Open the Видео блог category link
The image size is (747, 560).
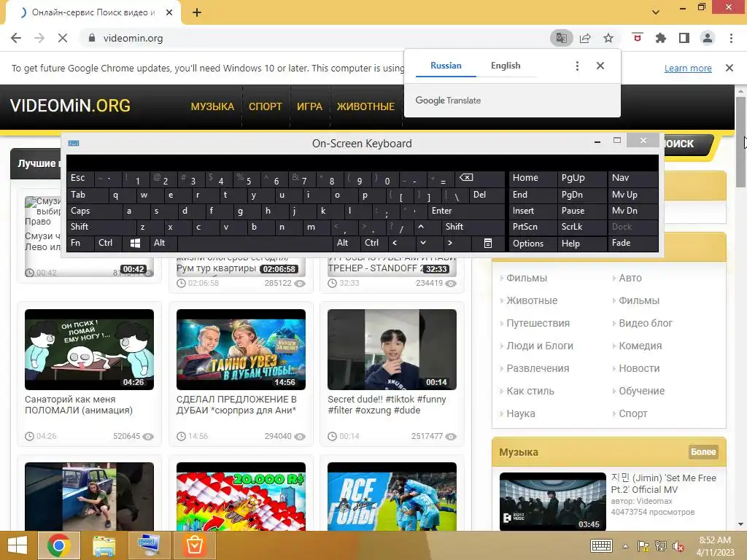pos(645,323)
